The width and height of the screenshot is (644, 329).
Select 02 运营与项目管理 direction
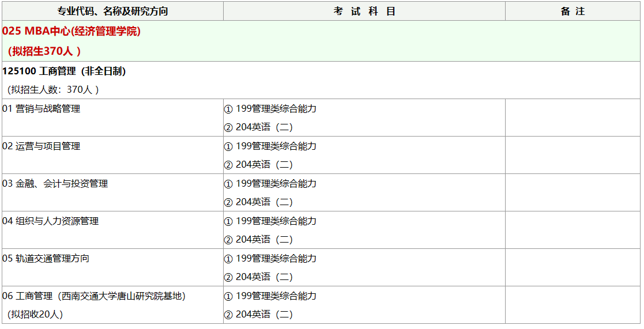point(41,146)
